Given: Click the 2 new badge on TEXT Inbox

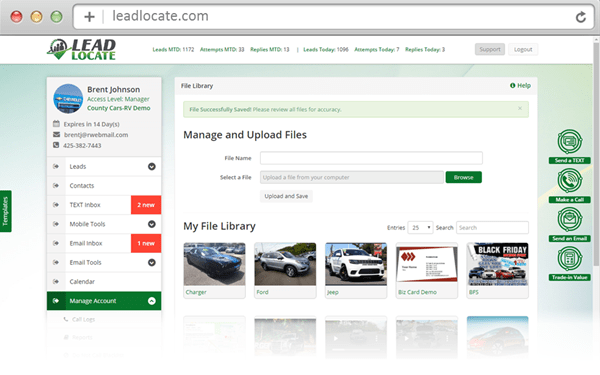Looking at the screenshot, I should [146, 205].
